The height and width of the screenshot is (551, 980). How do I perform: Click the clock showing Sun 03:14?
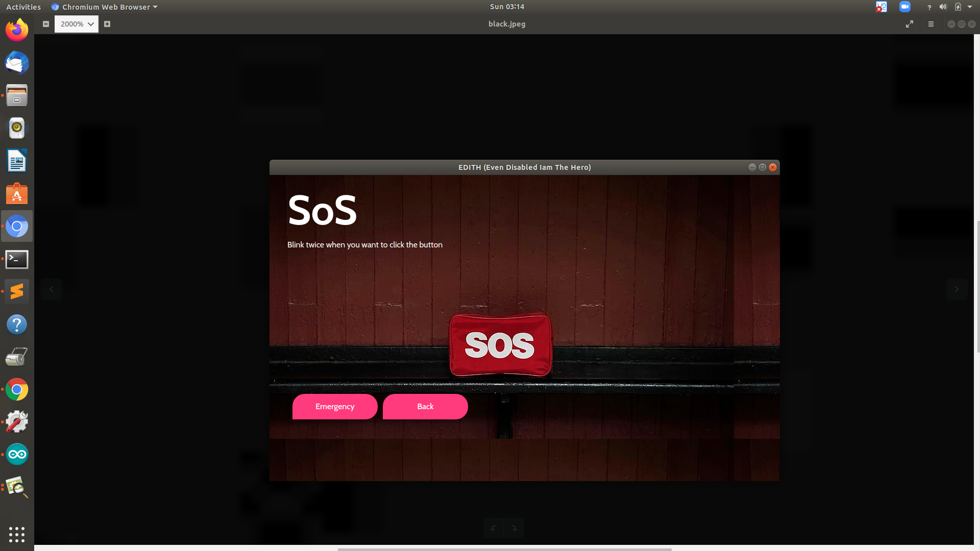(x=507, y=7)
